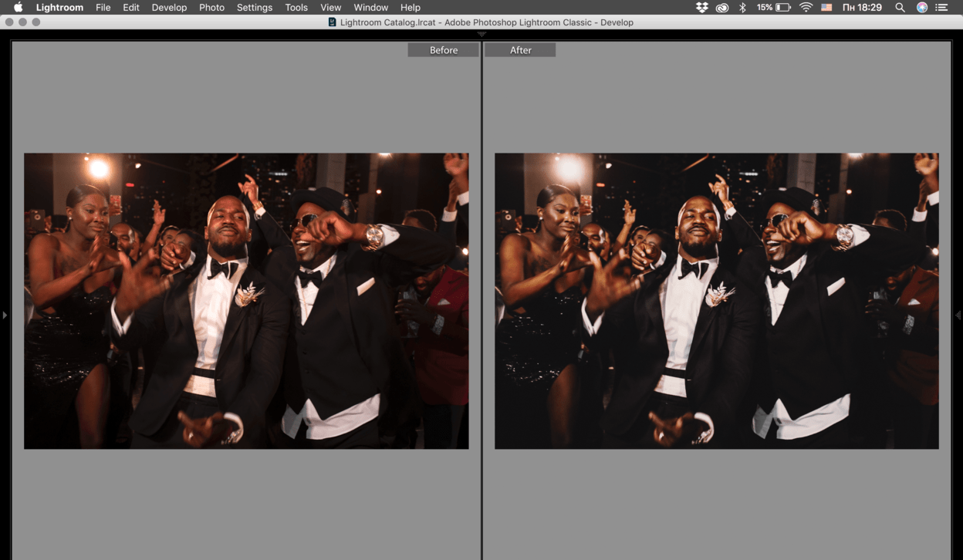Open the Lightroom application menu
The width and height of the screenshot is (963, 560).
pyautogui.click(x=59, y=7)
